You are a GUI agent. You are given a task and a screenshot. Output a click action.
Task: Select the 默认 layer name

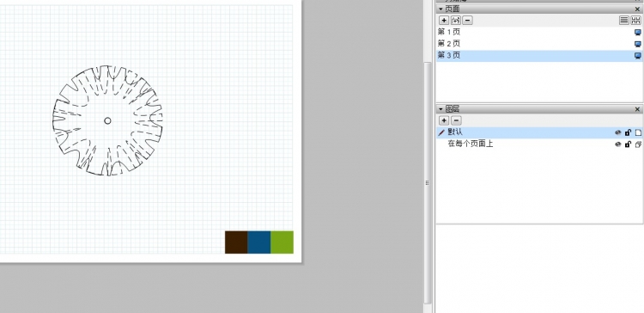point(455,132)
